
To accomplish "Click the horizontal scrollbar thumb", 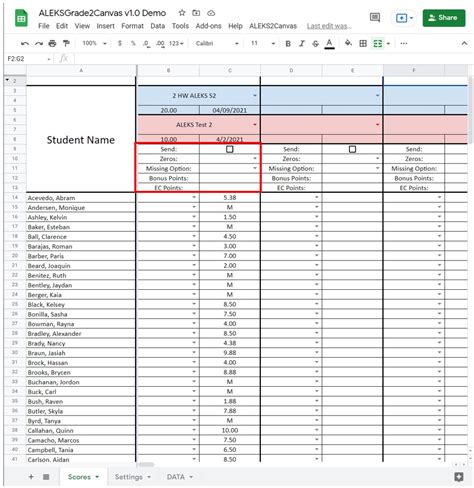I will tap(146, 464).
